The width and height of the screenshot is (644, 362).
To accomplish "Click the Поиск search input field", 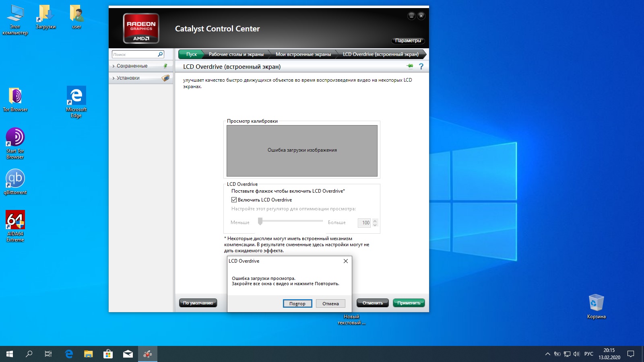I will coord(138,54).
